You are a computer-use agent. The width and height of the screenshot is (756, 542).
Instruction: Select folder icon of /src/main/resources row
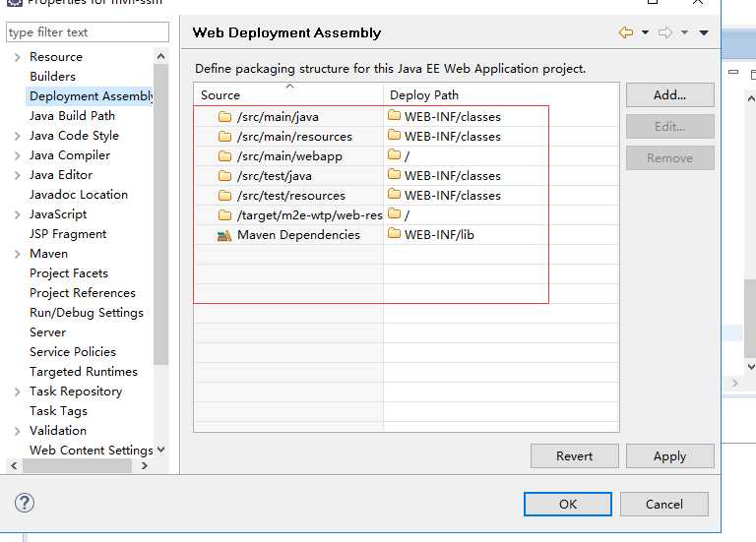click(224, 137)
